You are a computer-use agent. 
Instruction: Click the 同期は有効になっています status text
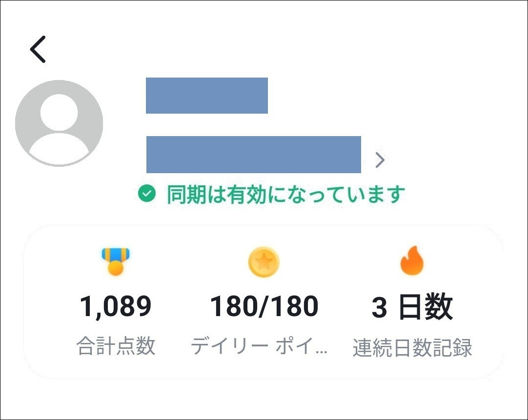(286, 195)
